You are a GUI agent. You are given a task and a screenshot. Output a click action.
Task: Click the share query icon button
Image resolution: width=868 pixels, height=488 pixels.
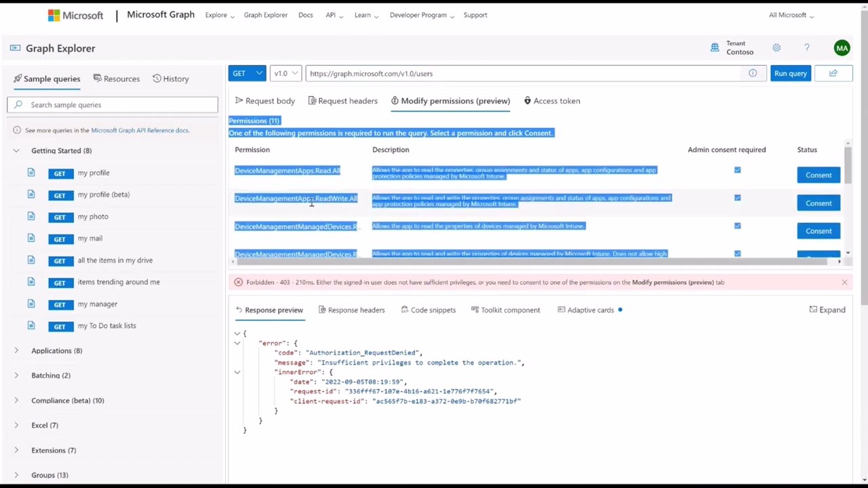pyautogui.click(x=833, y=73)
